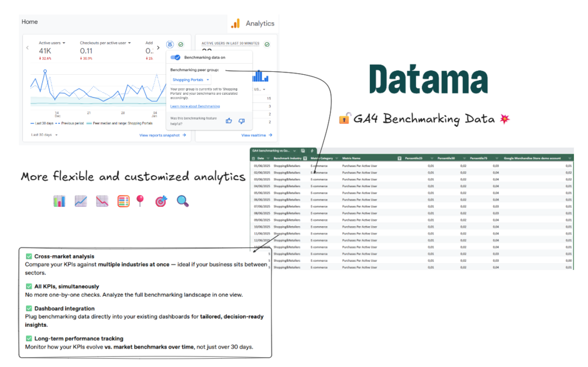Click the red pushpin emoji icon

pos(140,200)
